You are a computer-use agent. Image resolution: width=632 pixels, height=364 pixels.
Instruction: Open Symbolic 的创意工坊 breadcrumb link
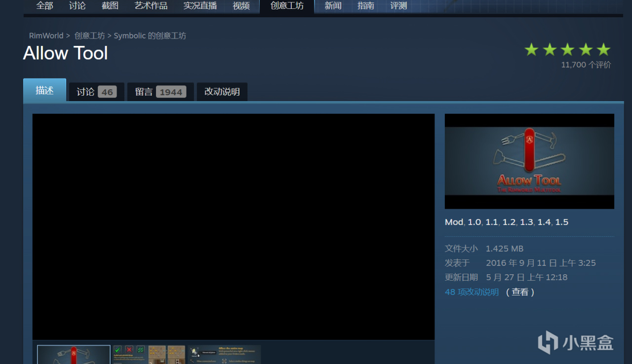pyautogui.click(x=150, y=36)
